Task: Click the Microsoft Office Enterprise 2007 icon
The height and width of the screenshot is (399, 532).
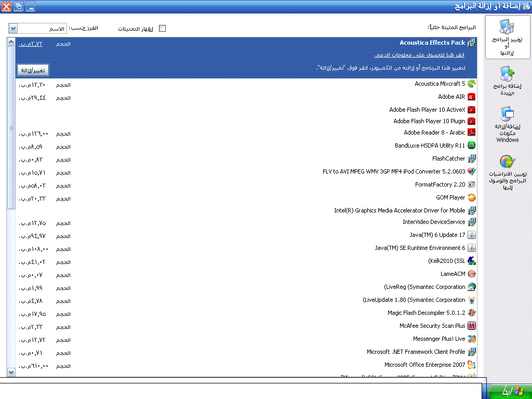Action: 472,365
